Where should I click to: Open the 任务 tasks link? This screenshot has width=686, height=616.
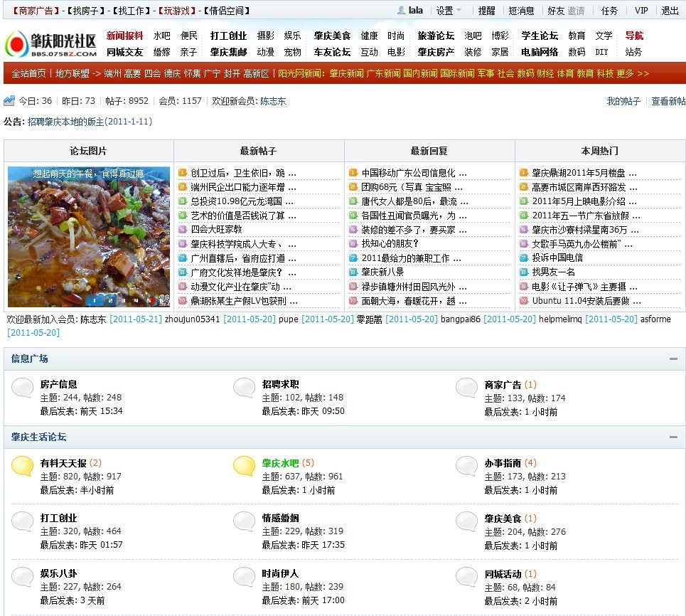click(609, 11)
